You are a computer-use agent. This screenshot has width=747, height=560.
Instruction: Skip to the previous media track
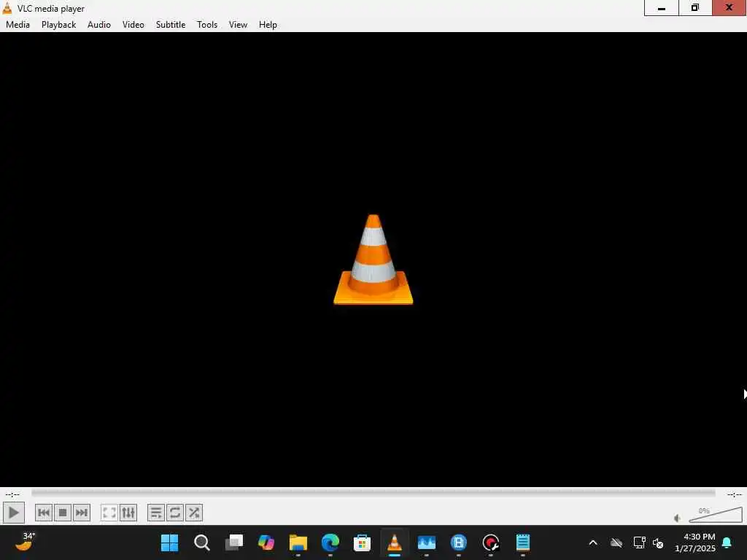(x=44, y=513)
